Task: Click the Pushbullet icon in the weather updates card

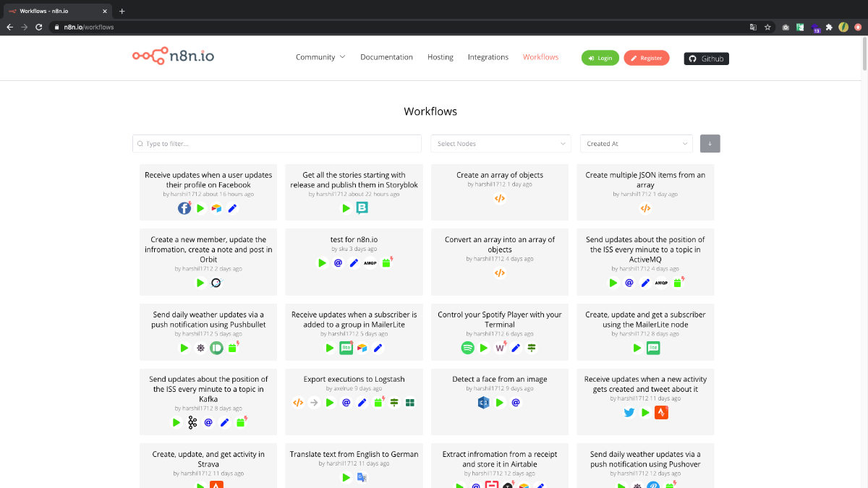Action: pyautogui.click(x=216, y=348)
